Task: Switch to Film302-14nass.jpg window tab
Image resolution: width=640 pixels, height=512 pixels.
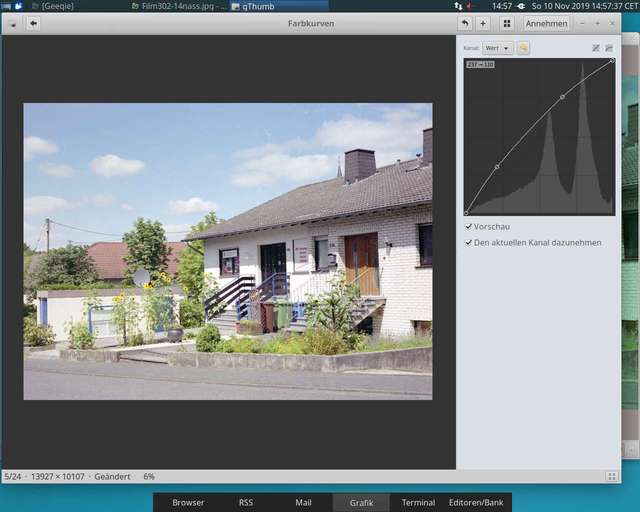Action: point(180,6)
